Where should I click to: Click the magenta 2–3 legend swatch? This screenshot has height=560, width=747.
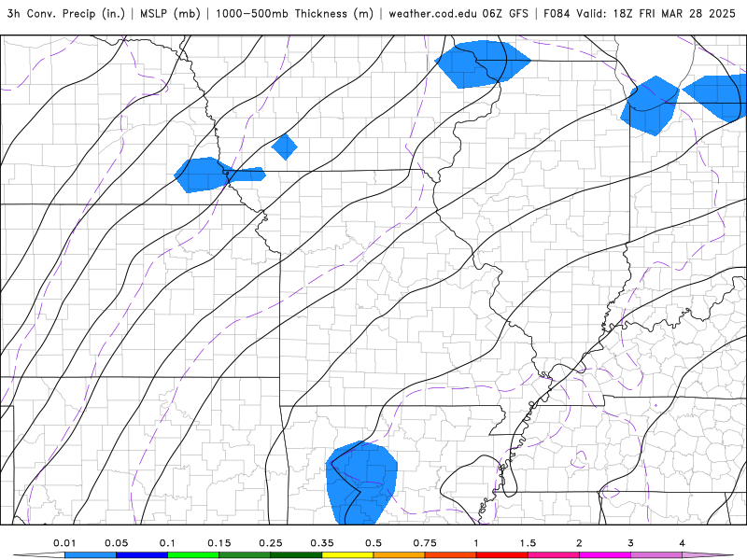point(605,555)
